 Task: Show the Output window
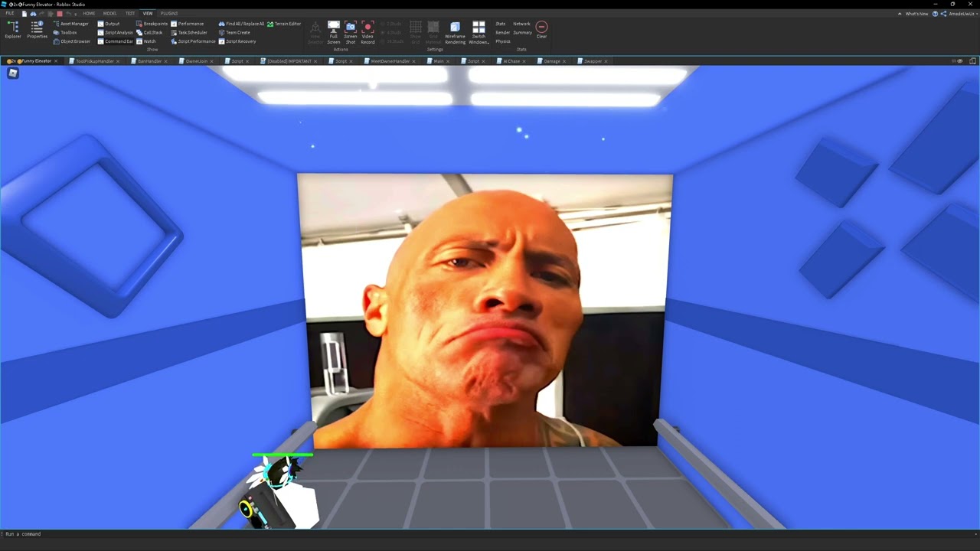tap(109, 24)
